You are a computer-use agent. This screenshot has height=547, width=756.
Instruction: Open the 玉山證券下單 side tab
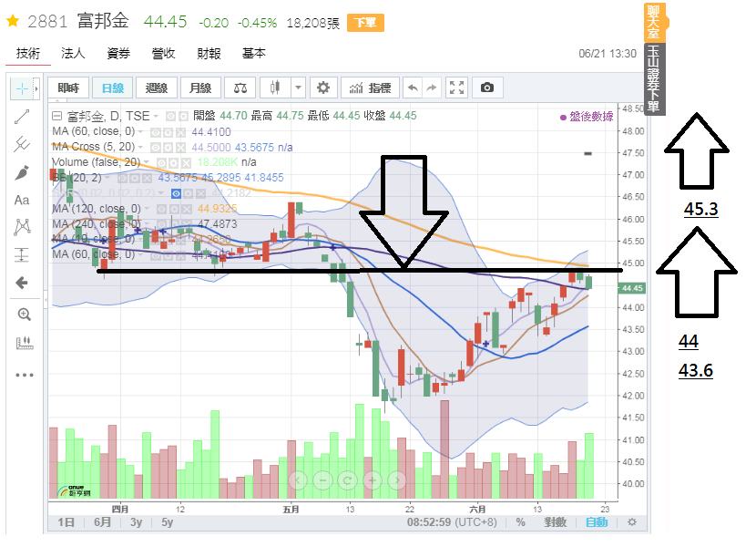[x=654, y=79]
